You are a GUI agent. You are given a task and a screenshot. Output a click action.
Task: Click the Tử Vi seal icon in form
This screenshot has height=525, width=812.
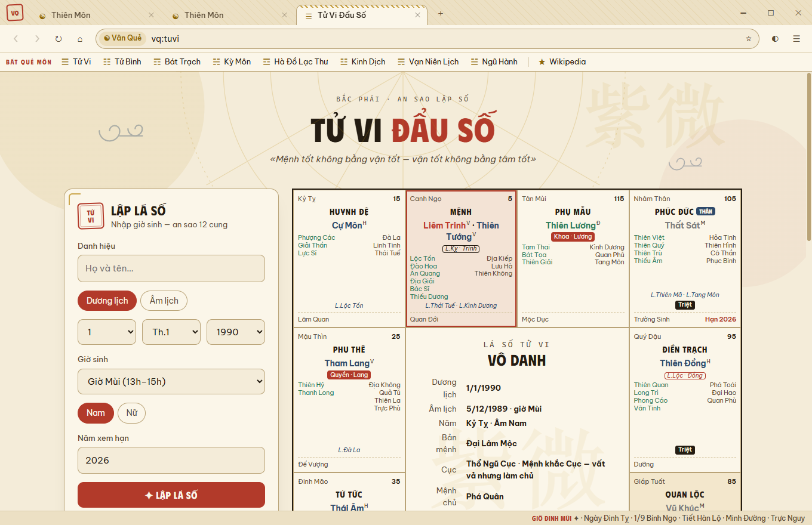pyautogui.click(x=91, y=216)
